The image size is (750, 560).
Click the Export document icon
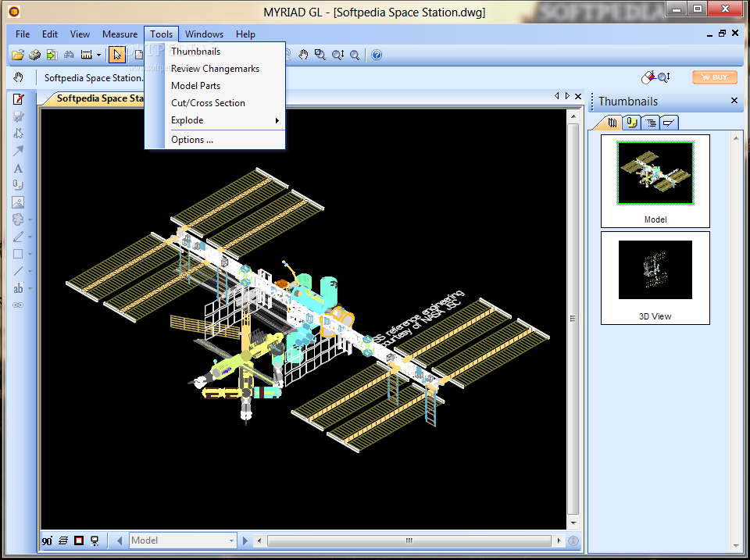[x=52, y=55]
